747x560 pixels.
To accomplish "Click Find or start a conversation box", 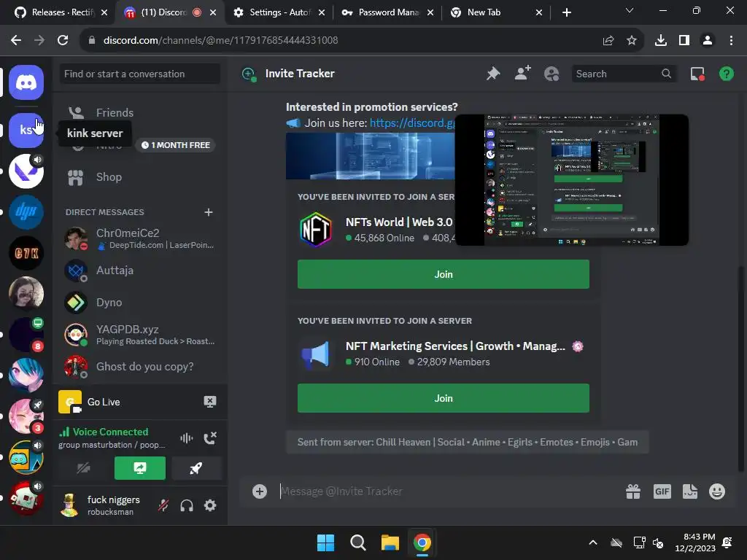I will (139, 74).
